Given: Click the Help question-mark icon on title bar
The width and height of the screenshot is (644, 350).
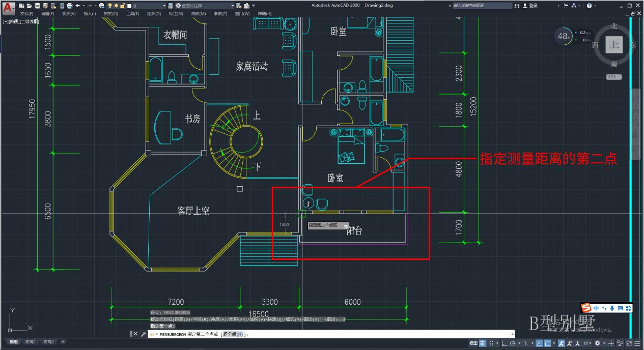Looking at the screenshot, I should pyautogui.click(x=589, y=6).
